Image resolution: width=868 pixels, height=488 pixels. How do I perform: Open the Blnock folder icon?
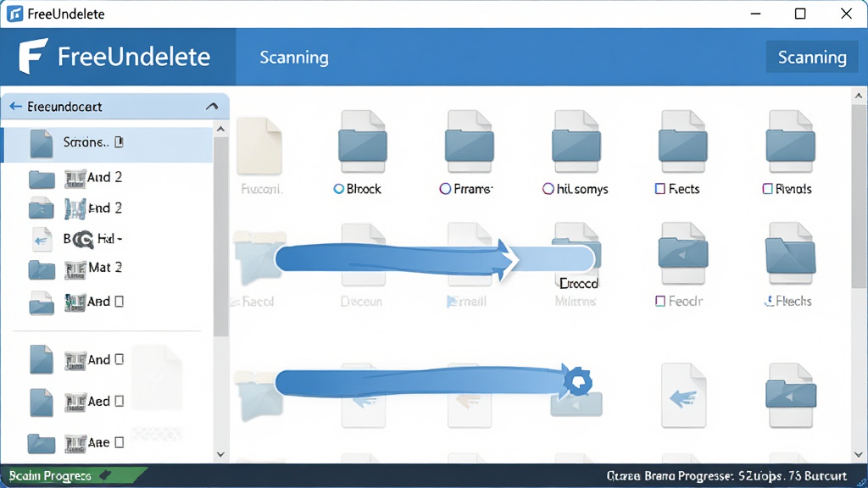click(x=363, y=141)
